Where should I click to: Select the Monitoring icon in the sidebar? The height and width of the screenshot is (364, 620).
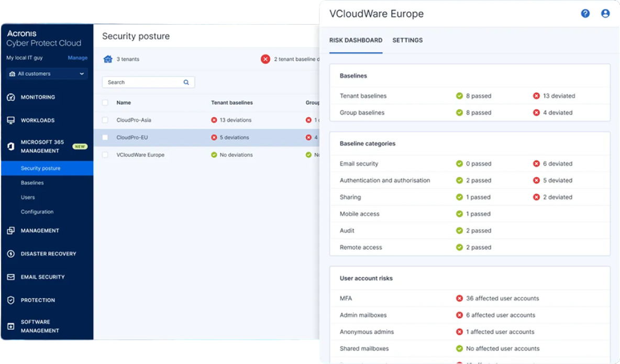coord(11,97)
